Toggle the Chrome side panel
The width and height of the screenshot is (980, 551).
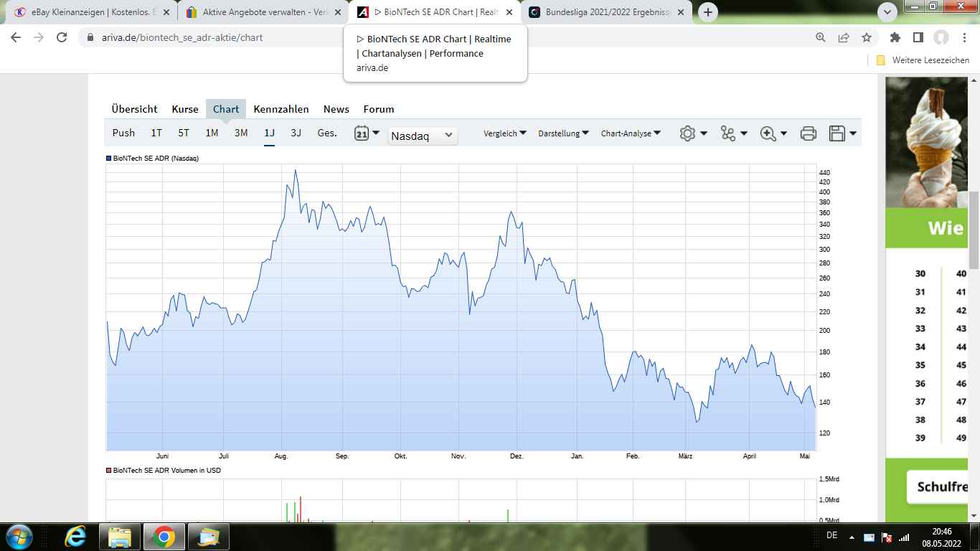[918, 37]
